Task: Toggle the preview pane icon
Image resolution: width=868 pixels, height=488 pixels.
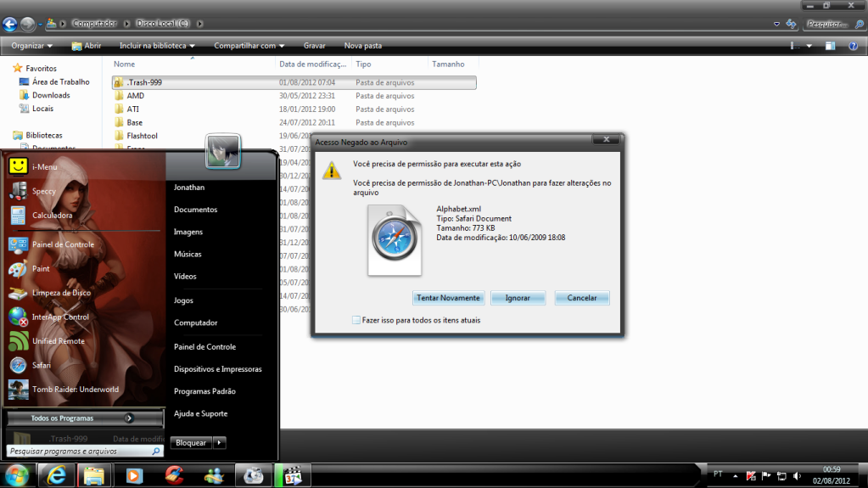Action: coord(830,46)
